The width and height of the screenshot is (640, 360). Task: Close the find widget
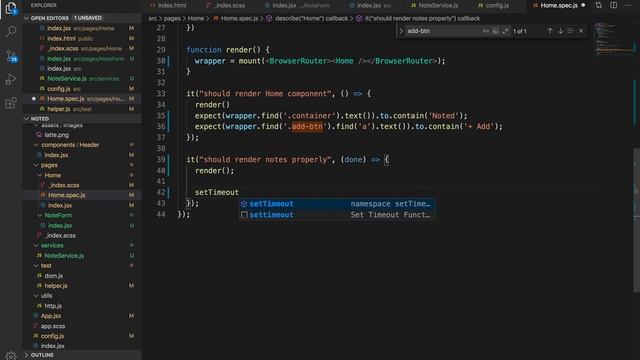581,31
